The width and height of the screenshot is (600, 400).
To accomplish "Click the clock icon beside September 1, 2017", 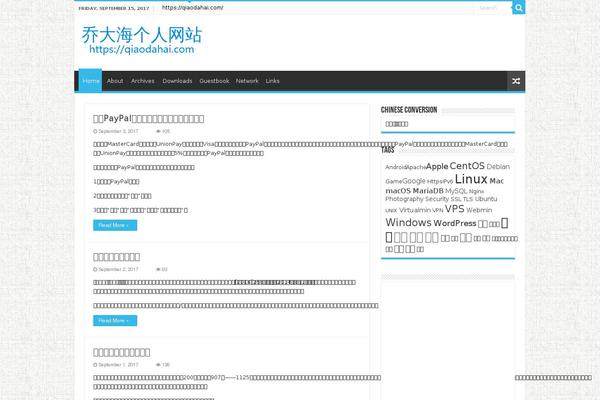I will (96, 365).
